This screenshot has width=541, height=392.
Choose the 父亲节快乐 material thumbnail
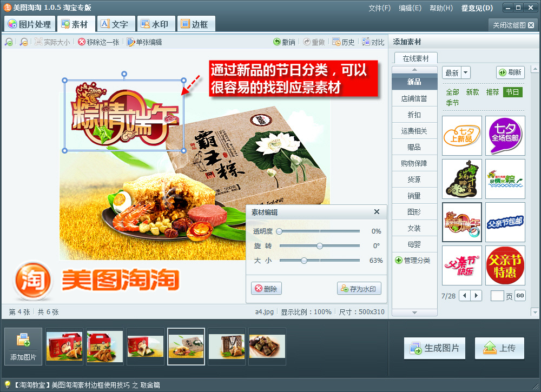[x=462, y=265]
